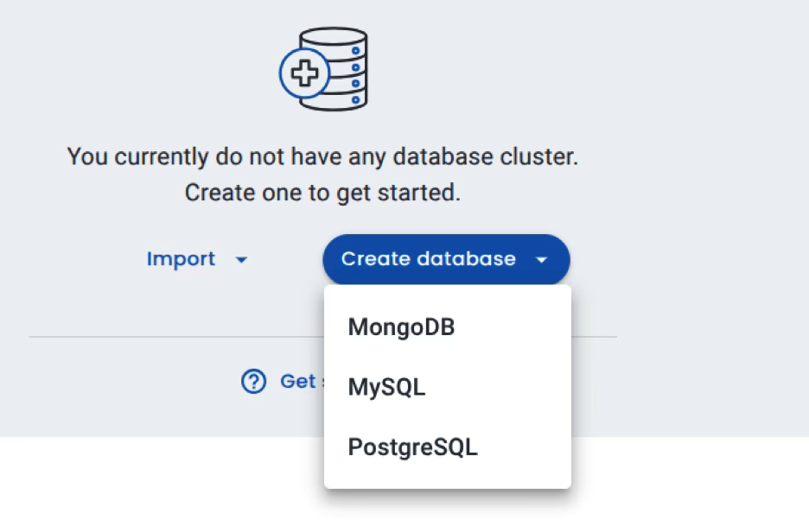This screenshot has height=532, width=809.
Task: Click the caret icon next to Import
Action: (240, 259)
